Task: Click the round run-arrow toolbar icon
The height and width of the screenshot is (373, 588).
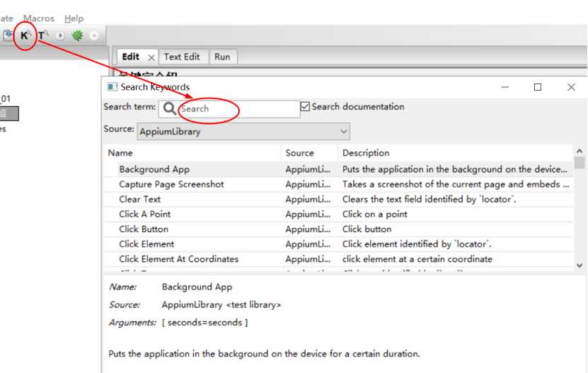Action: coord(59,35)
